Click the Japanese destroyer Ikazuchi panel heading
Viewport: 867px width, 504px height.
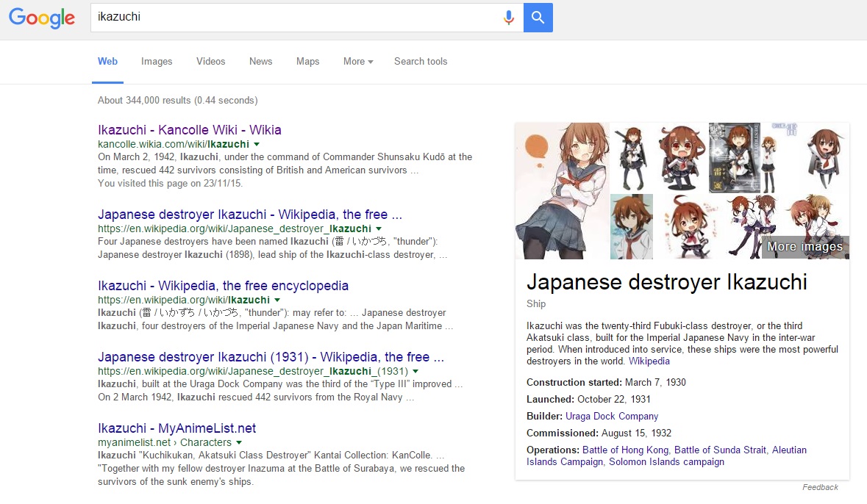(x=667, y=282)
